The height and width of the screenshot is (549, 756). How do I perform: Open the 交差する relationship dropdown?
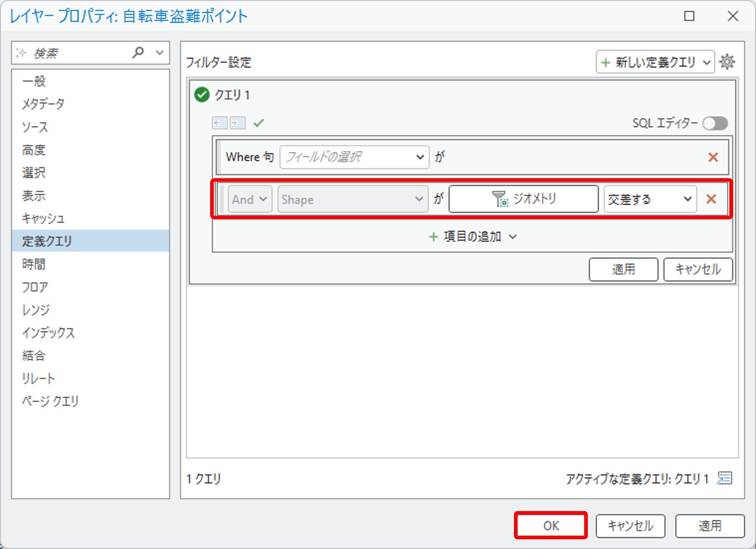650,199
